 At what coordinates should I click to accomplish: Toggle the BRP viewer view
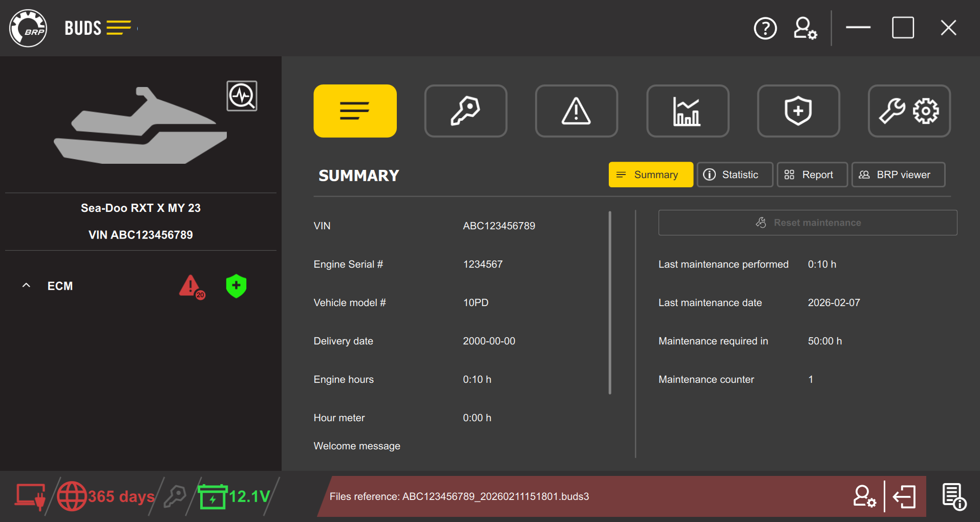pyautogui.click(x=898, y=175)
